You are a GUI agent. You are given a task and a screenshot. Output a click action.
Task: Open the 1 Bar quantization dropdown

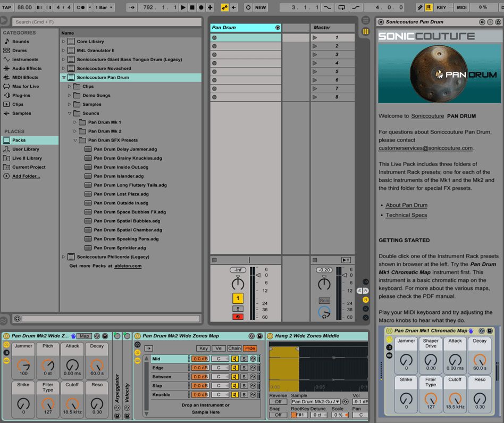104,7
